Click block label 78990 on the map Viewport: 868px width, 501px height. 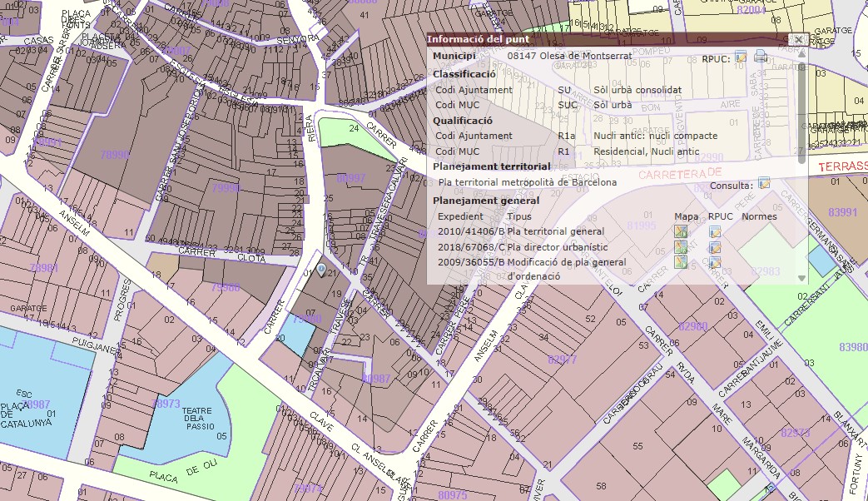click(x=115, y=155)
